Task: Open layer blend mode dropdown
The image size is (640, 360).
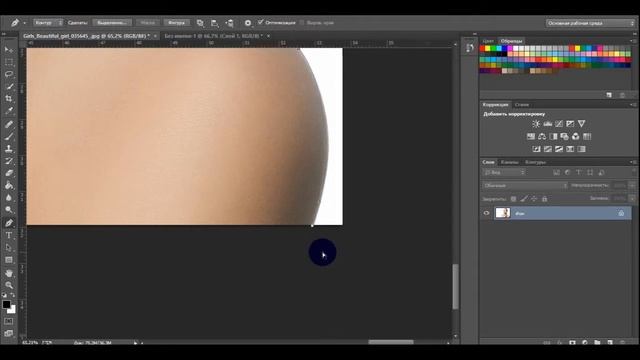Action: 525,185
